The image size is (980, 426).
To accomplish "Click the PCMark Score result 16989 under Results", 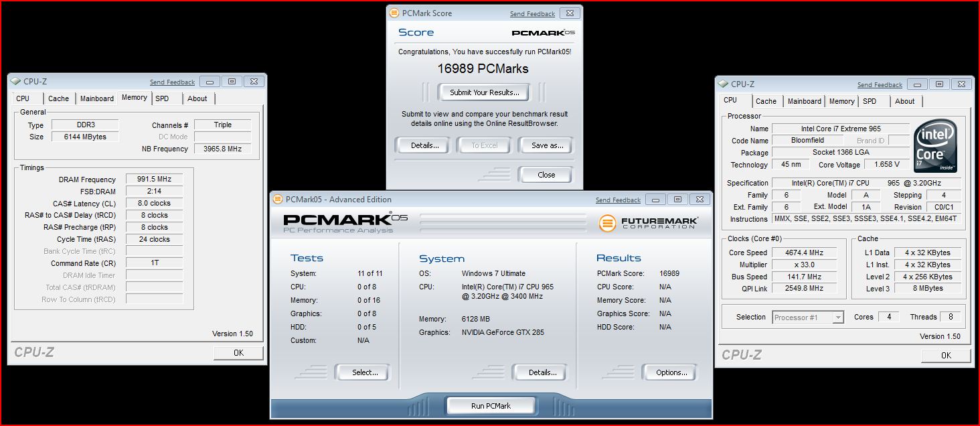I will coord(669,273).
